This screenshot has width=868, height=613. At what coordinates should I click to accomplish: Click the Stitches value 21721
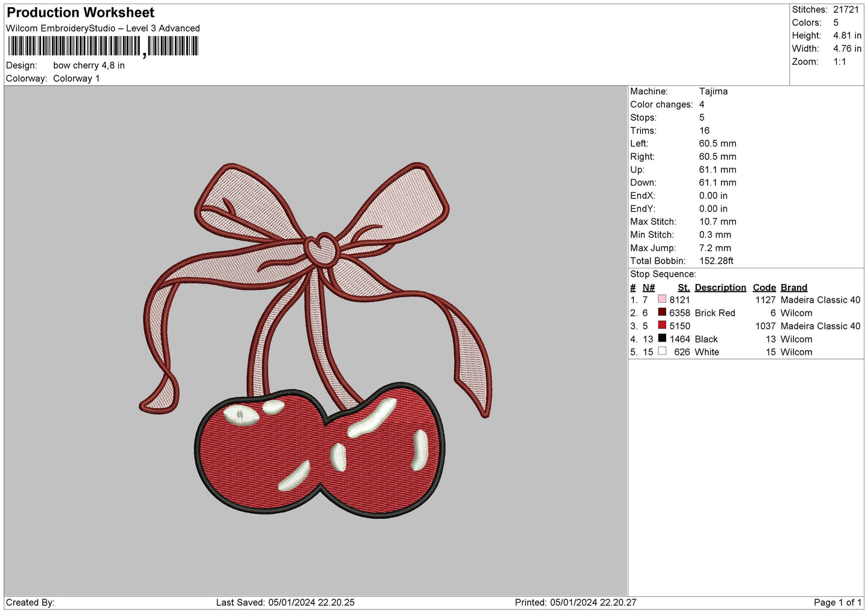coord(846,10)
